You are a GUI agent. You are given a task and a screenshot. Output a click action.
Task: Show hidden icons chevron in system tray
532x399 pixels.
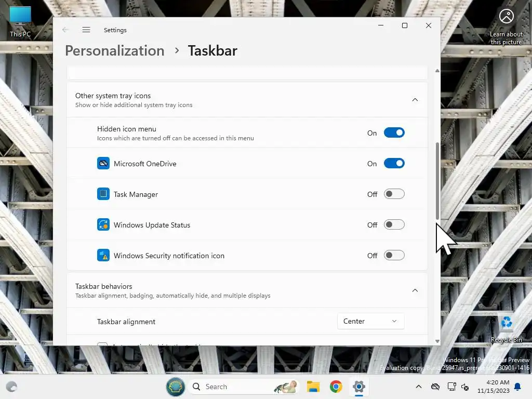point(419,387)
